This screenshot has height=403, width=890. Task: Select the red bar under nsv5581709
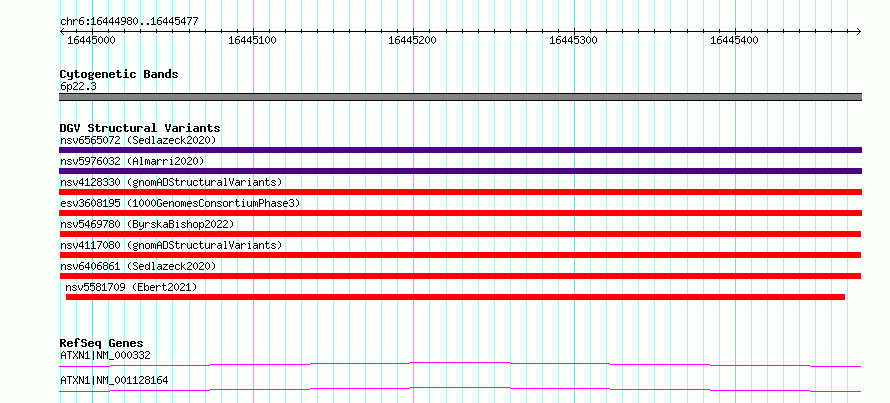tap(455, 297)
